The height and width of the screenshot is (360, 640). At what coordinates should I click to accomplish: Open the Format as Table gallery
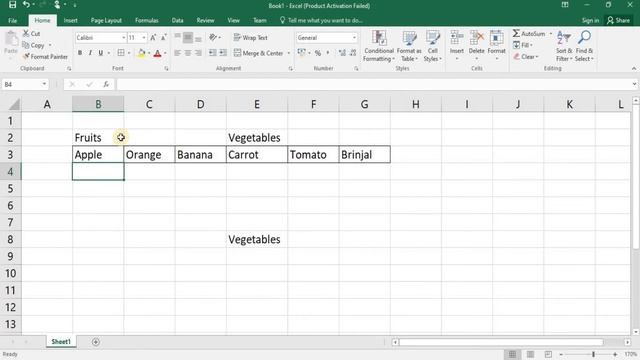409,46
